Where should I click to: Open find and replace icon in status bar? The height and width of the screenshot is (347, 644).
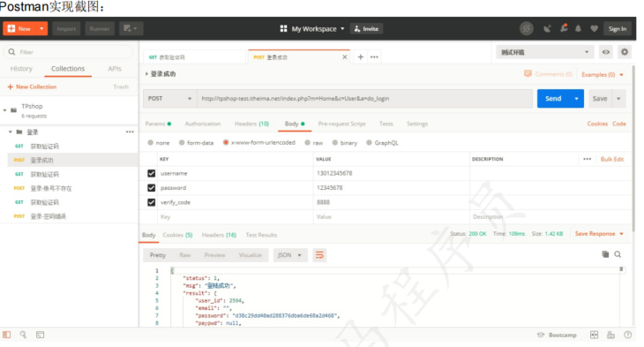[23, 335]
